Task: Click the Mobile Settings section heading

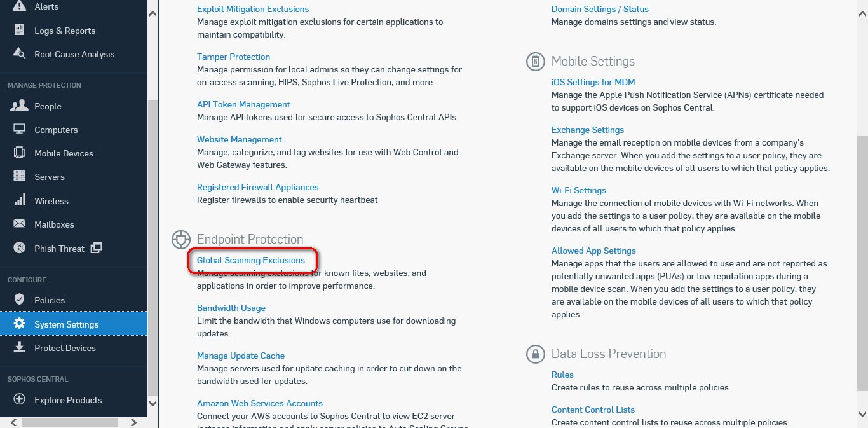Action: coord(593,61)
